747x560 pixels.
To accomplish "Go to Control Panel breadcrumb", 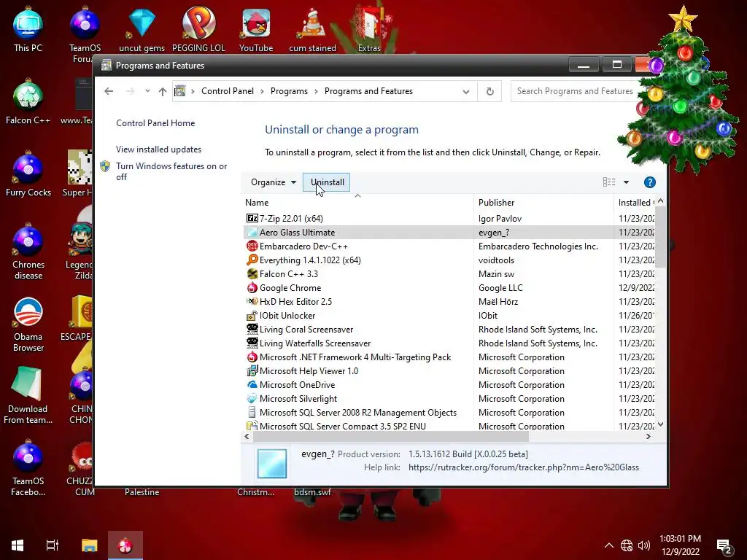I will [x=228, y=91].
